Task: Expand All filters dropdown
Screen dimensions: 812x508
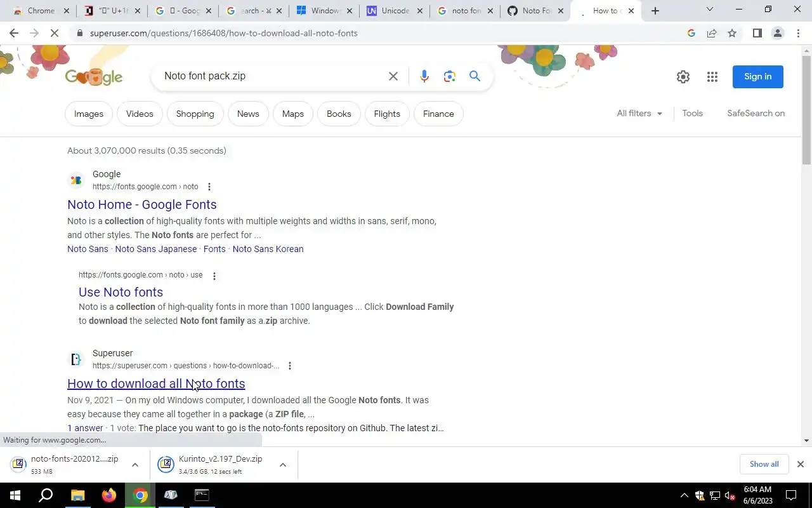Action: pyautogui.click(x=639, y=113)
